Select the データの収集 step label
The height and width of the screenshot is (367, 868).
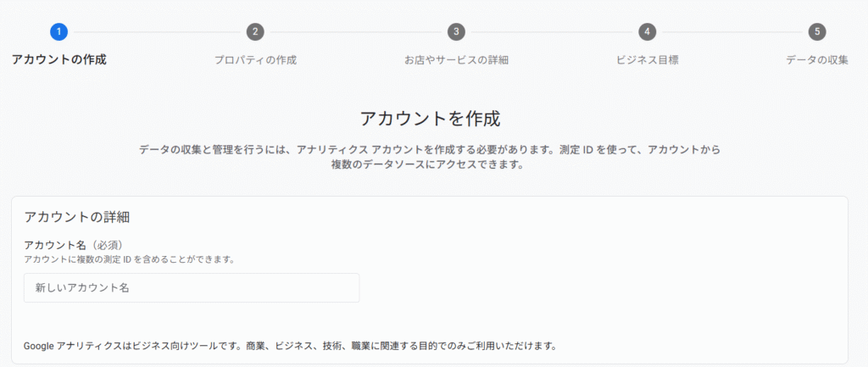pyautogui.click(x=817, y=60)
